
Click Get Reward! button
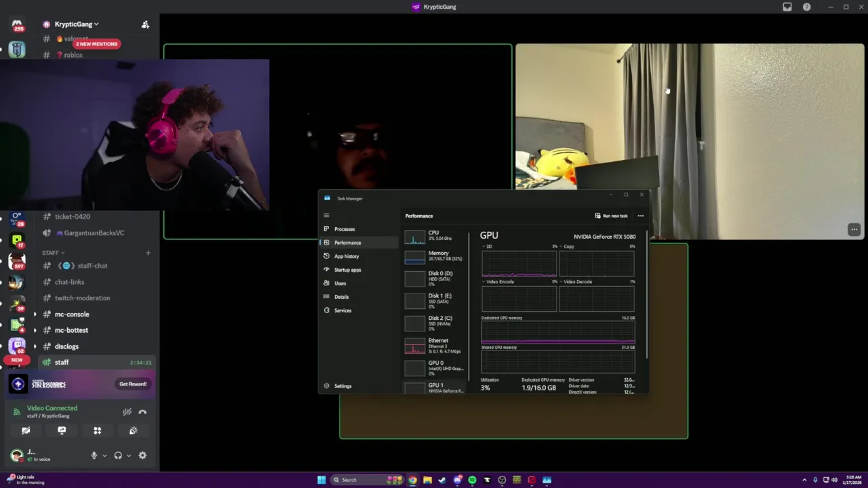tap(133, 384)
